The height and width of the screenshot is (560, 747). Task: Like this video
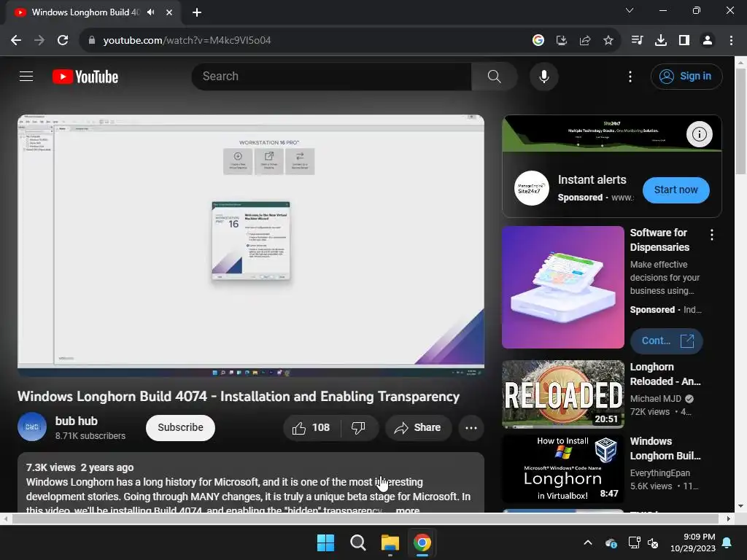(x=311, y=427)
